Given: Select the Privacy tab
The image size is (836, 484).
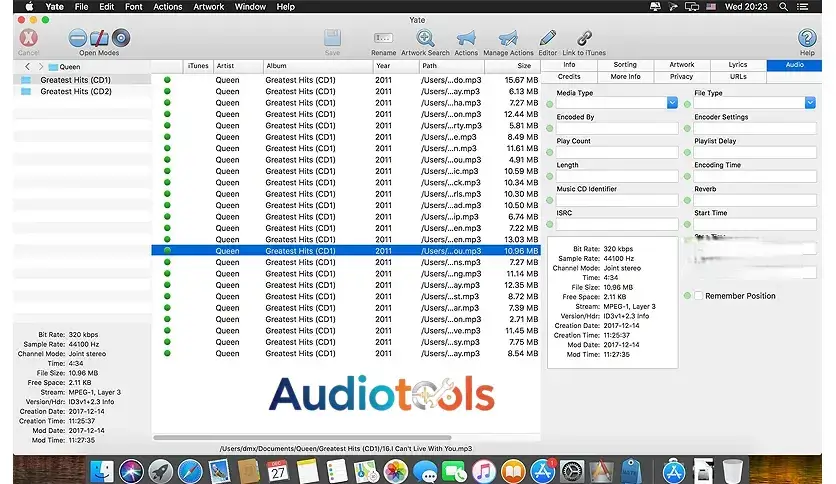Looking at the screenshot, I should click(x=682, y=77).
